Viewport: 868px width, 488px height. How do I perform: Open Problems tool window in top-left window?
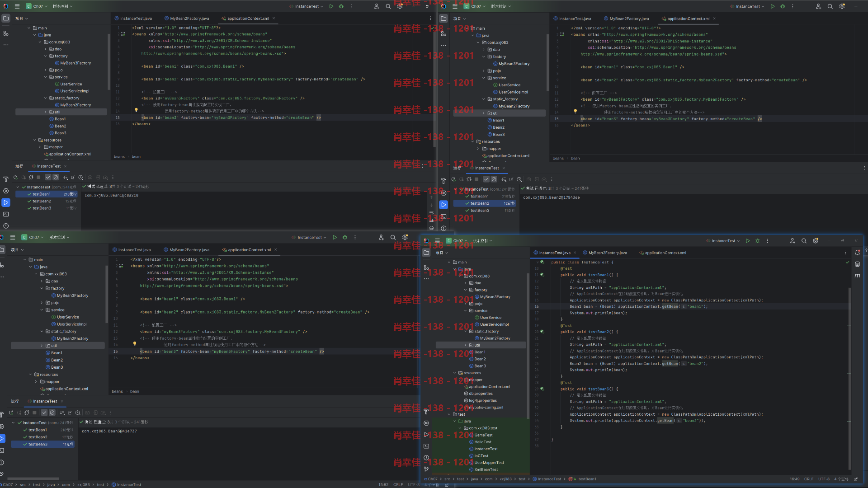click(6, 226)
